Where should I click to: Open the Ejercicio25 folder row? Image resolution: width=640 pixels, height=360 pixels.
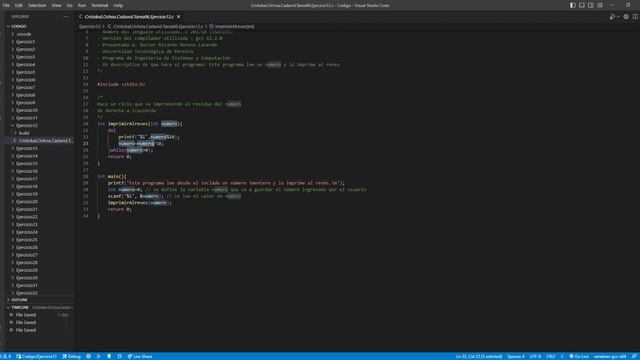(40, 240)
